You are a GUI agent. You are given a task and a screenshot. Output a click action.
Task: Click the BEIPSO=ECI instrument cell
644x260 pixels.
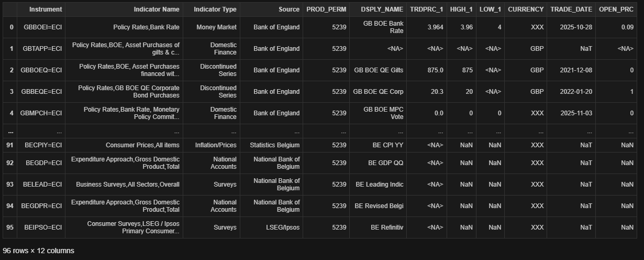coord(43,227)
